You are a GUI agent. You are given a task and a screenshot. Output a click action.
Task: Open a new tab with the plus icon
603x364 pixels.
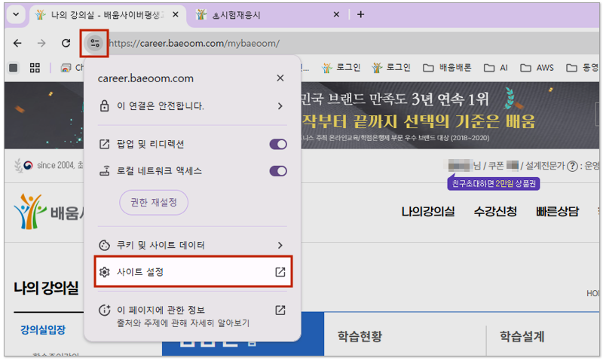360,14
